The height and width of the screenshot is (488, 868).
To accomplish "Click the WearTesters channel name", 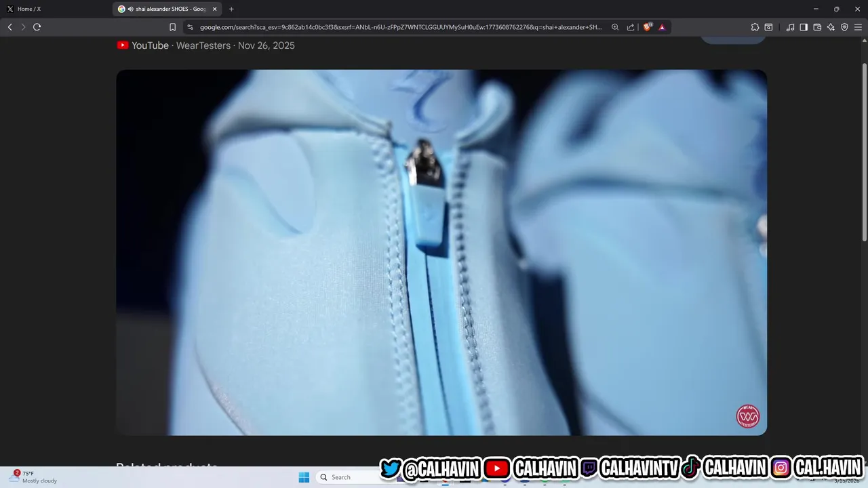I will [x=203, y=45].
